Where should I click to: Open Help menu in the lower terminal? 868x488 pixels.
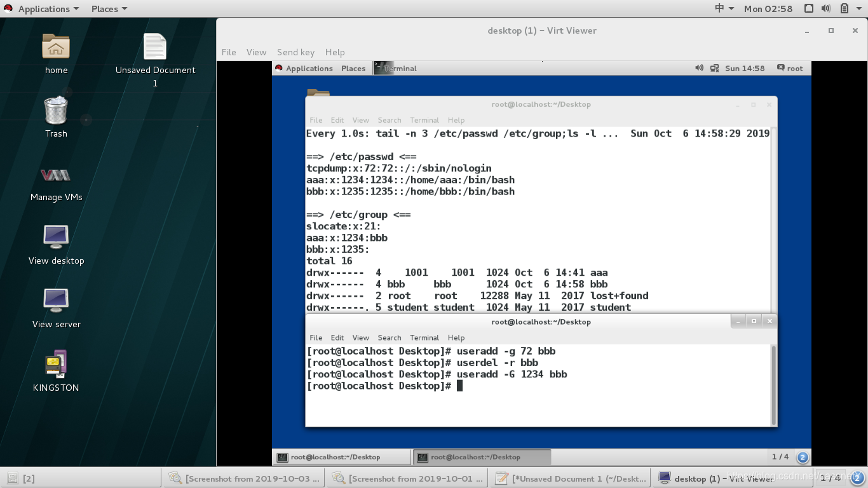pos(456,337)
